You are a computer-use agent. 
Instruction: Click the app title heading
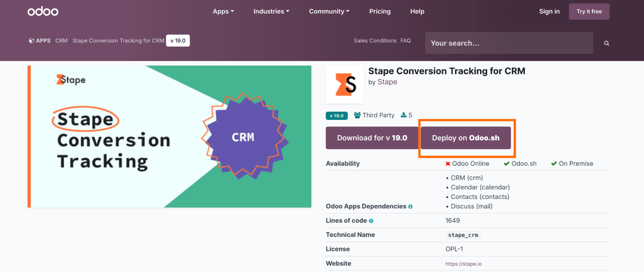pos(447,71)
